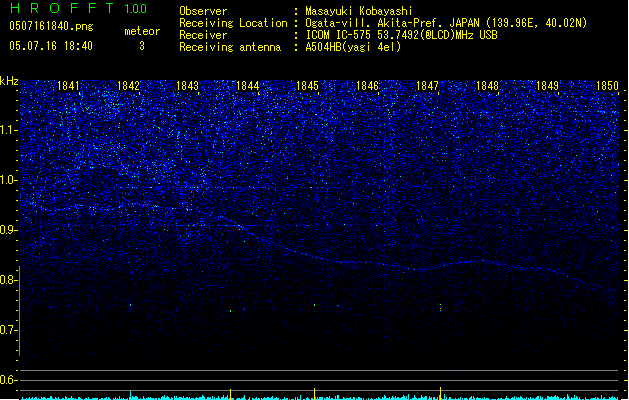Click the date stamp 05.07.16 18:40
The width and height of the screenshot is (629, 400).
coord(51,46)
